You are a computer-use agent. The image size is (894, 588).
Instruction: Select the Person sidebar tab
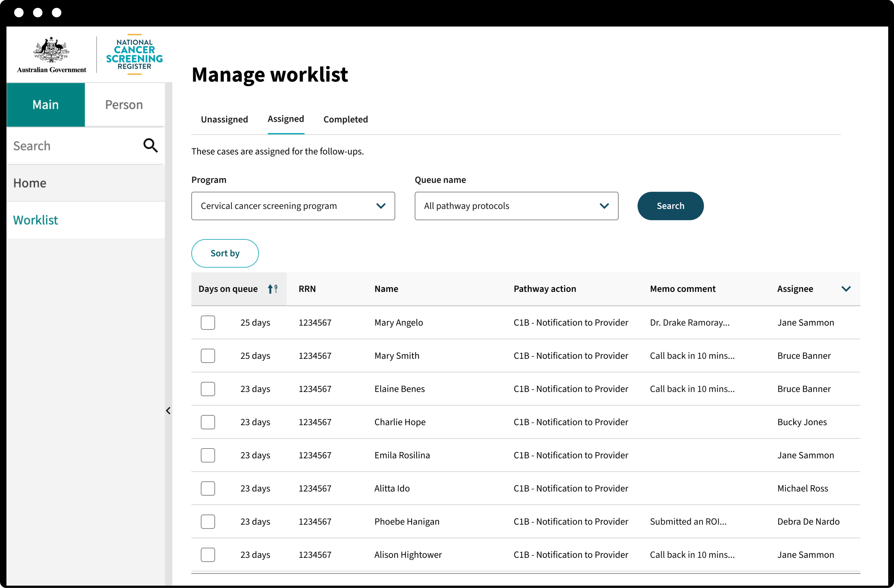pyautogui.click(x=124, y=104)
